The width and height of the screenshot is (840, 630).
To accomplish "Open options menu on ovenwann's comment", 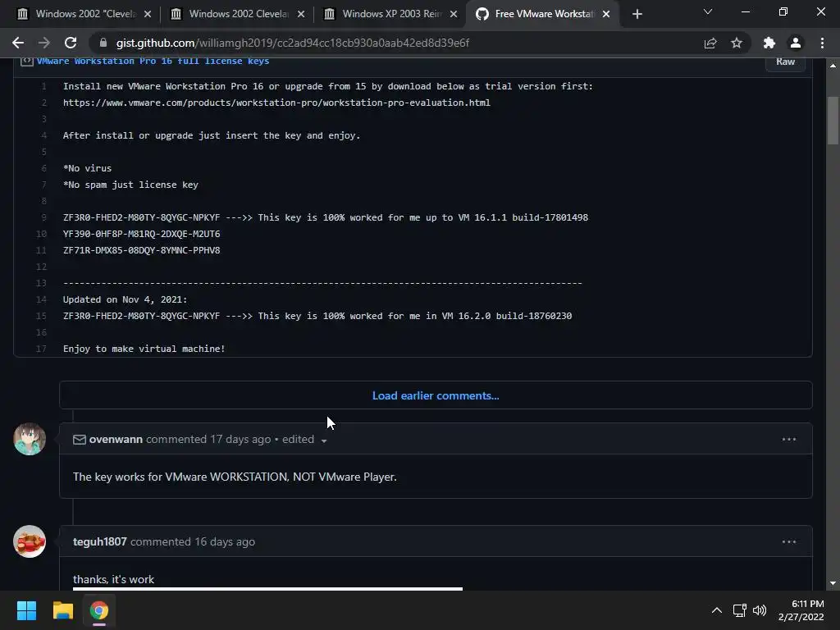I will (x=788, y=440).
